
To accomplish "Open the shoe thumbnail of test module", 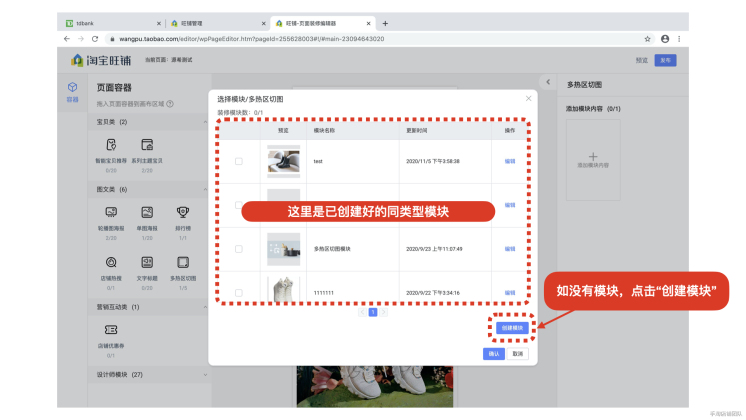I will tap(284, 161).
